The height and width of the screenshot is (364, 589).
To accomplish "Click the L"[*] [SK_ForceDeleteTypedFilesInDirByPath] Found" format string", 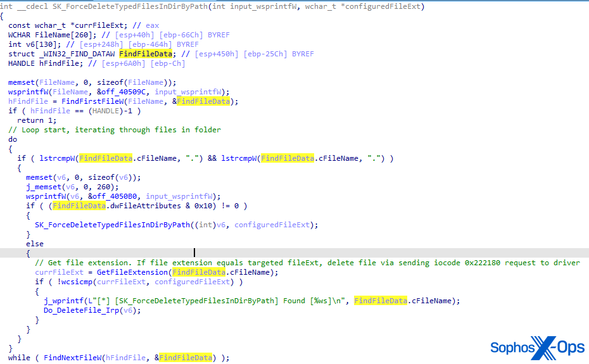I will point(216,301).
